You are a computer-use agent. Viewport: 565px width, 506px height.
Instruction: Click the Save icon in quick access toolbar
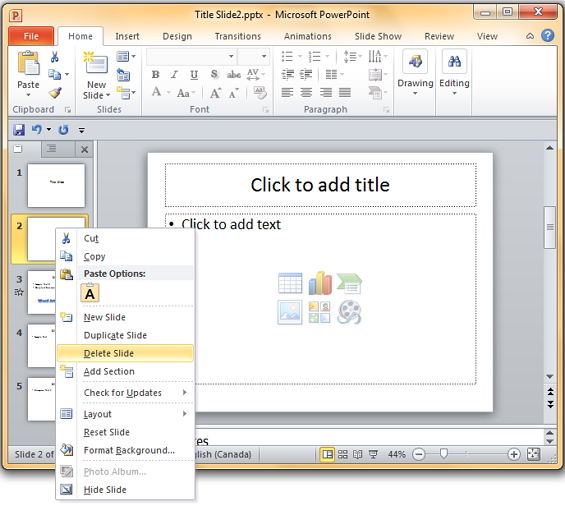click(19, 129)
